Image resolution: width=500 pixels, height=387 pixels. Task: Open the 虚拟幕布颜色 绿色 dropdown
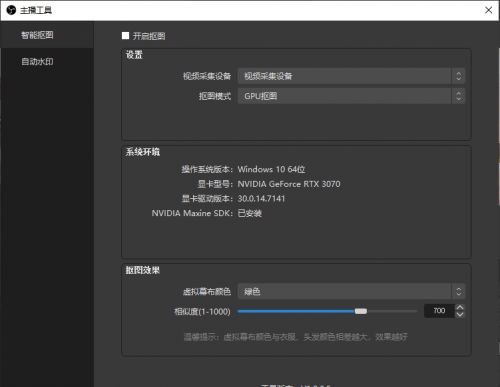351,292
